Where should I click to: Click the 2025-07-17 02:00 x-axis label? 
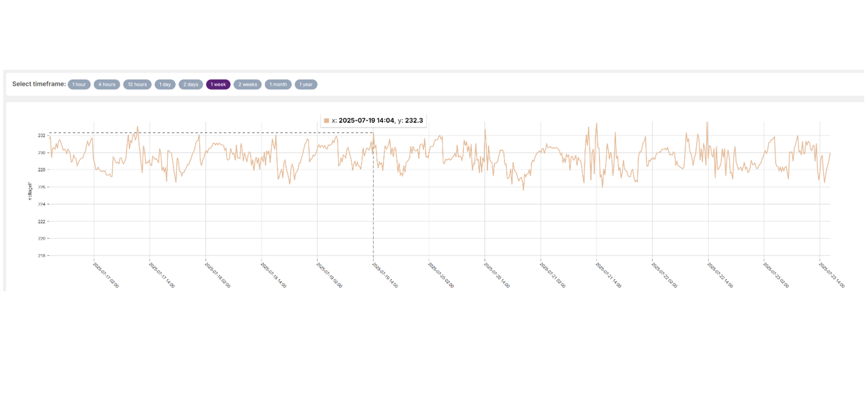coord(106,275)
